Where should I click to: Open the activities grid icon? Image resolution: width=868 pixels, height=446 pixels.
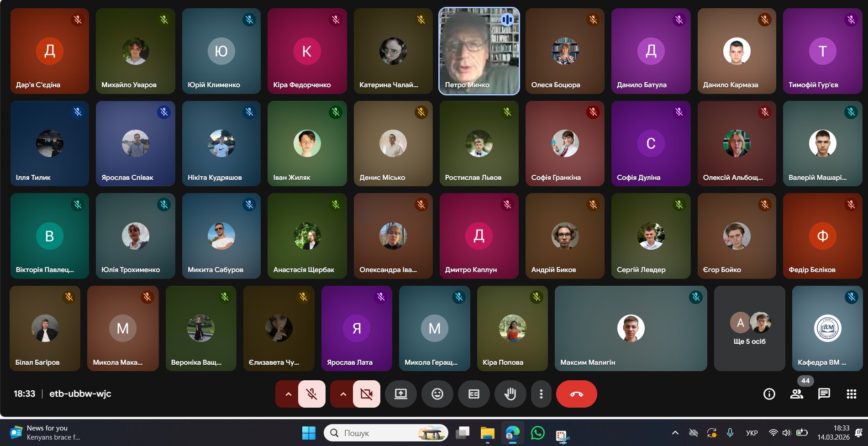click(x=851, y=394)
